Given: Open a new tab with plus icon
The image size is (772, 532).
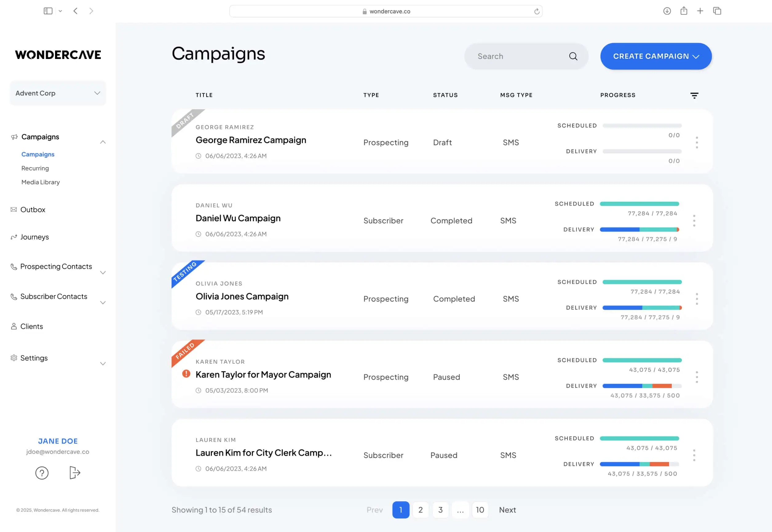Looking at the screenshot, I should pos(700,11).
